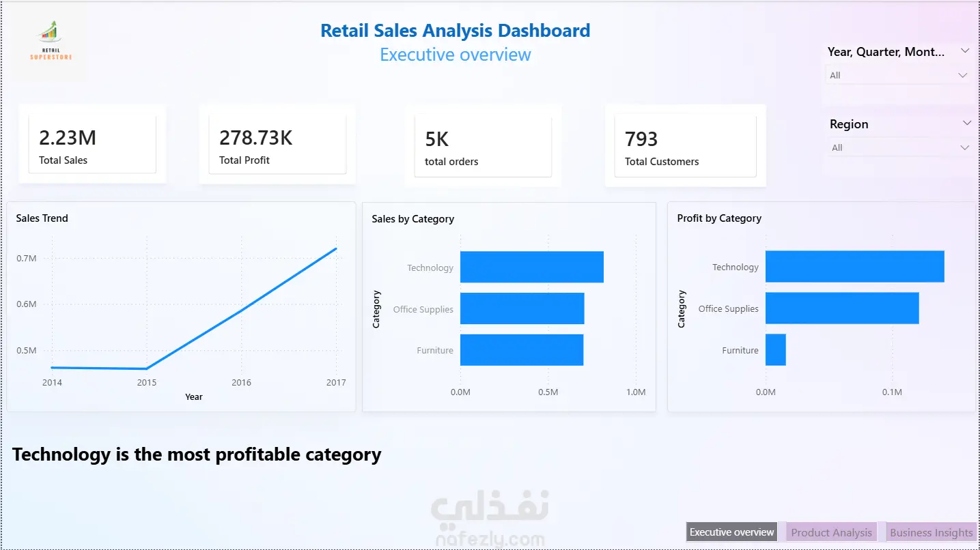The height and width of the screenshot is (550, 980).
Task: Click the Sales by Category chart title
Action: (x=413, y=219)
